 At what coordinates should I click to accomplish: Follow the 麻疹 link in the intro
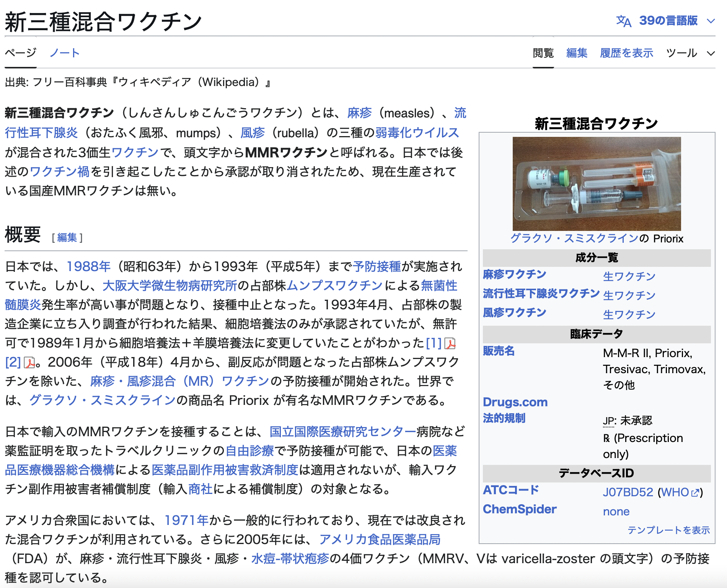coord(359,113)
